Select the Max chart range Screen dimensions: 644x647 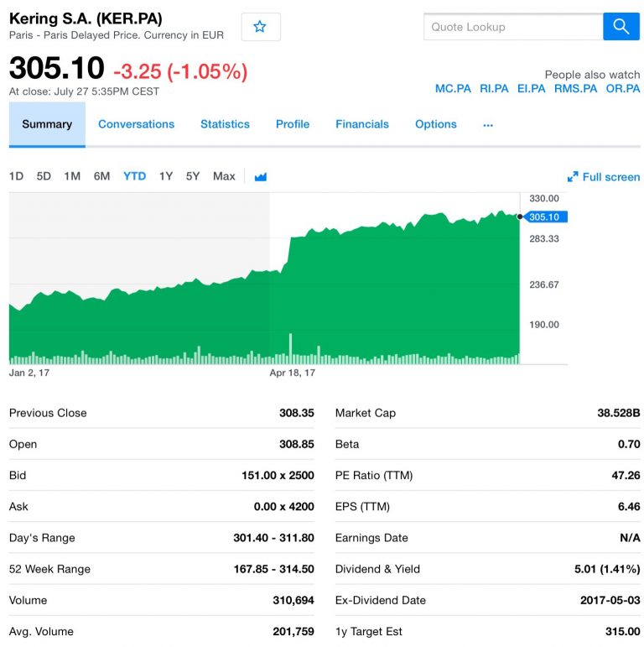click(224, 176)
